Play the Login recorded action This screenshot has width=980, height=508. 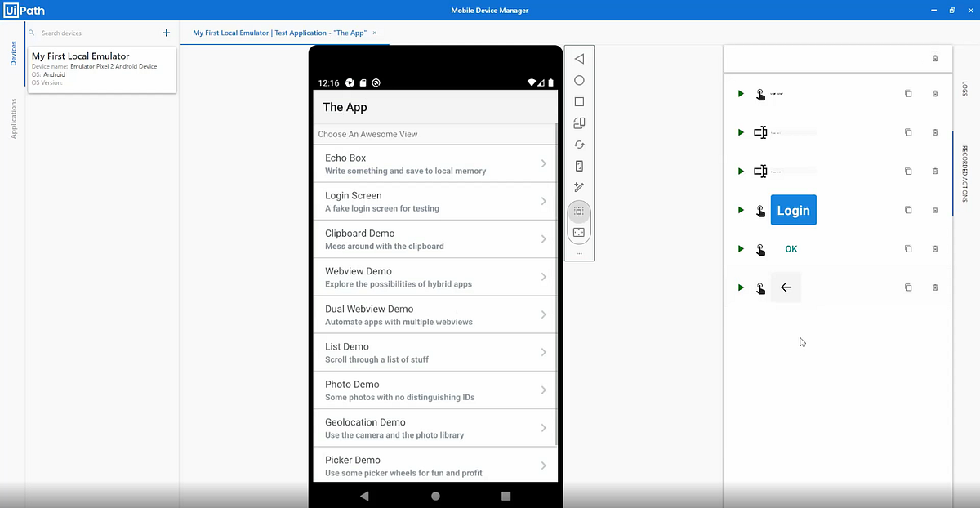click(x=741, y=210)
